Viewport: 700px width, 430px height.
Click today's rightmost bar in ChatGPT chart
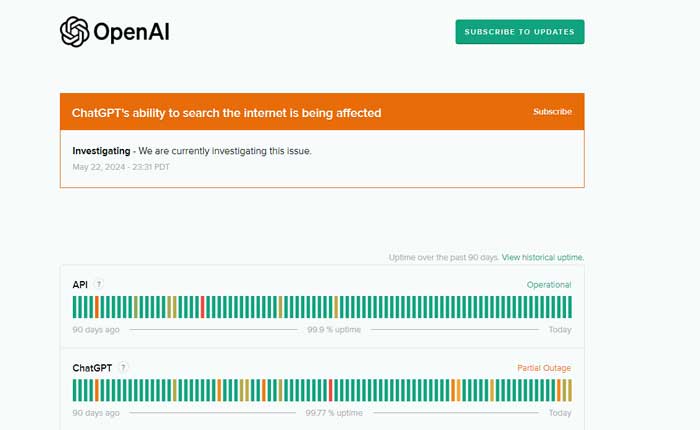point(569,389)
